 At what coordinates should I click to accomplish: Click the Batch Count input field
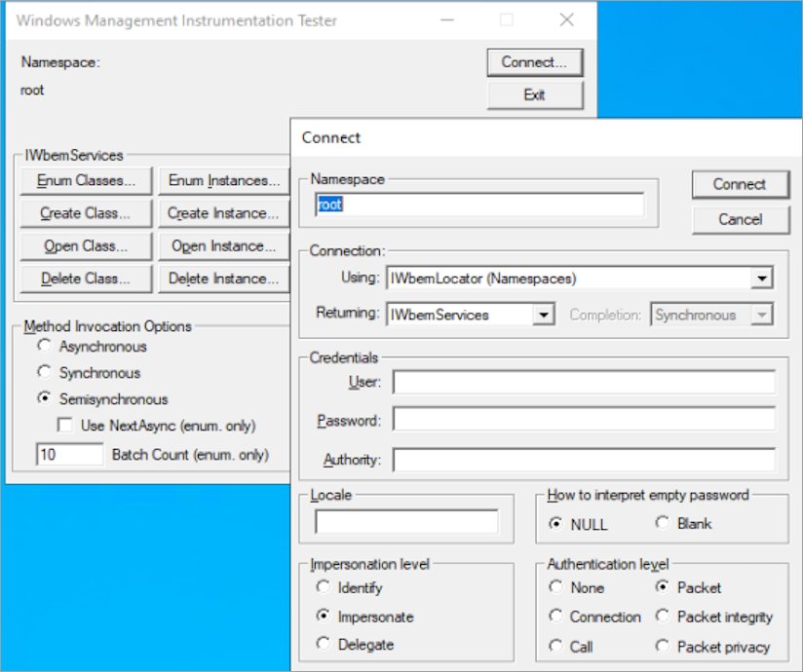[x=69, y=455]
